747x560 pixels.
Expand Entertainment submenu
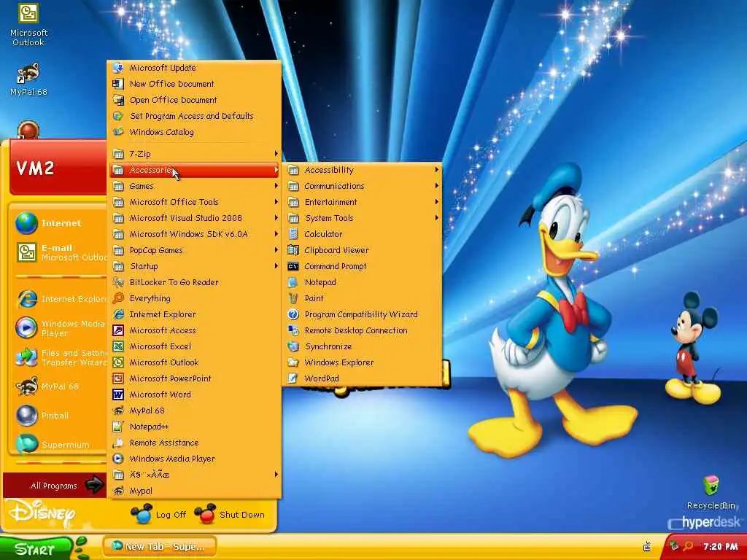(363, 202)
